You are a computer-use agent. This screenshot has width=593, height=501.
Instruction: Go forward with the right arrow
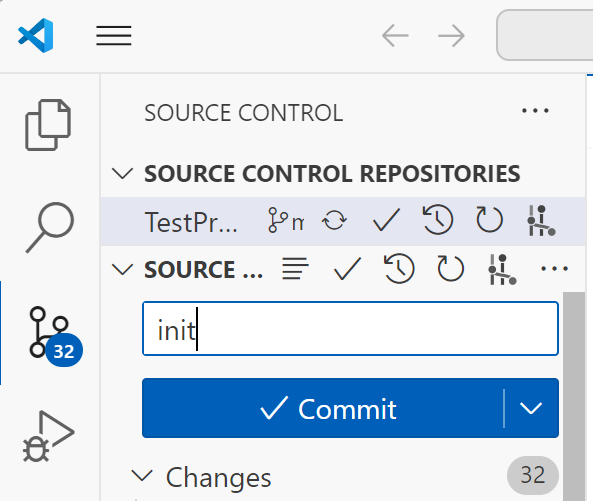coord(452,36)
